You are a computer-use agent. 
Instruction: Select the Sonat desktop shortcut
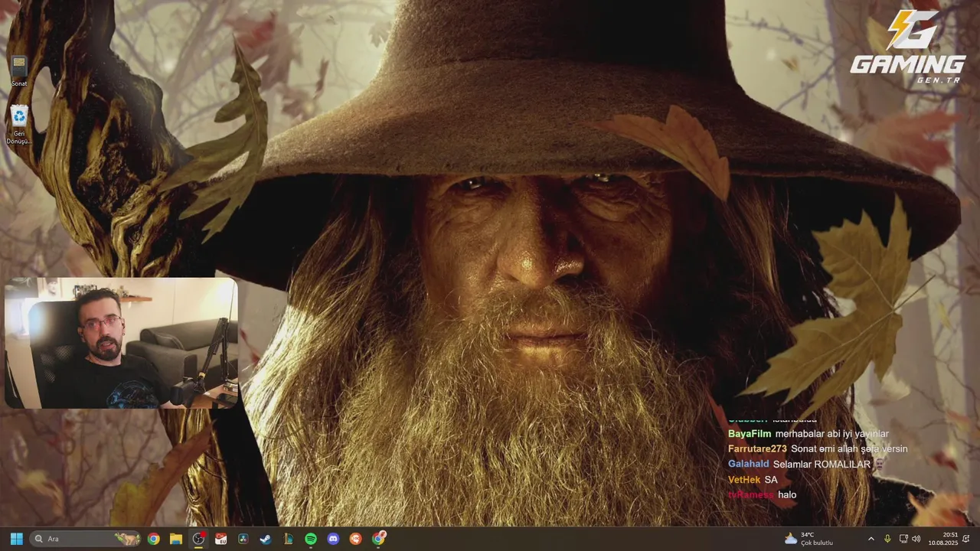(x=19, y=71)
